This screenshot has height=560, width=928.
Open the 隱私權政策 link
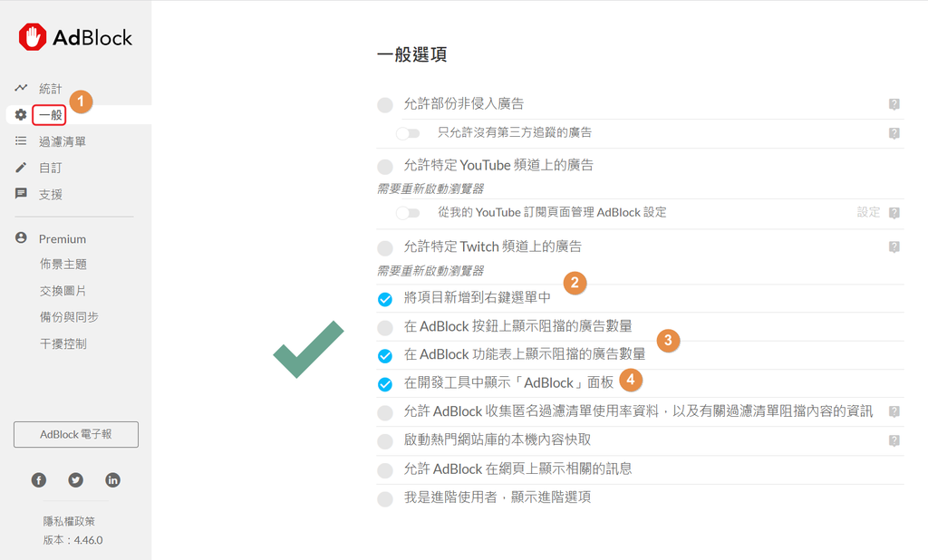(x=69, y=521)
